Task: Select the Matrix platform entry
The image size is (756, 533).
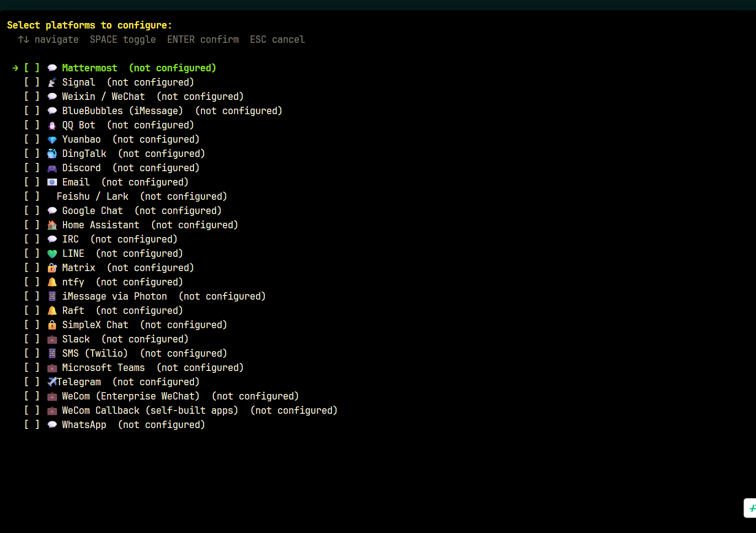Action: [x=109, y=268]
